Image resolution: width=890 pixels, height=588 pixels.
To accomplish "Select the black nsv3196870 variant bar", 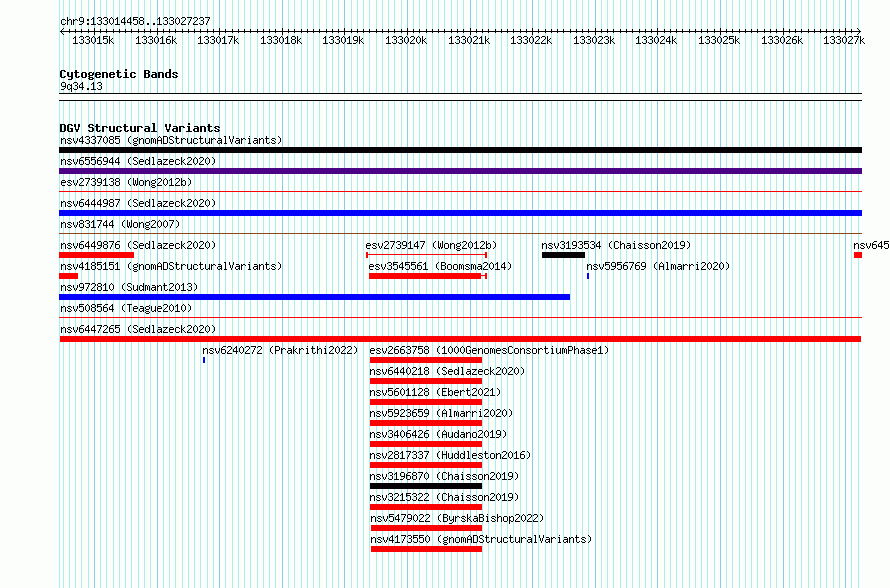I will [x=426, y=486].
